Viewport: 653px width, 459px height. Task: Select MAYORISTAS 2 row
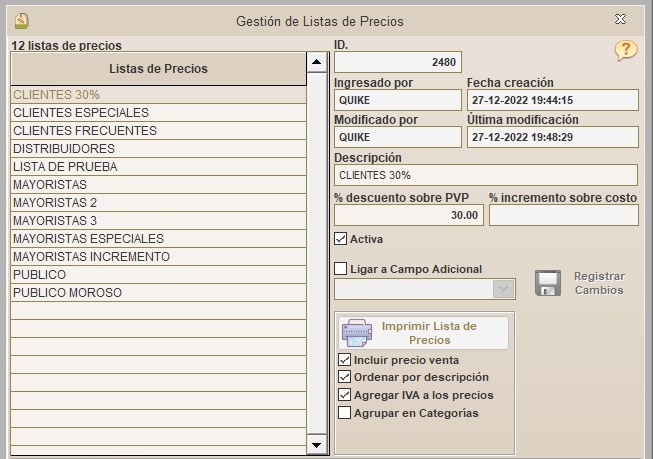(x=158, y=202)
